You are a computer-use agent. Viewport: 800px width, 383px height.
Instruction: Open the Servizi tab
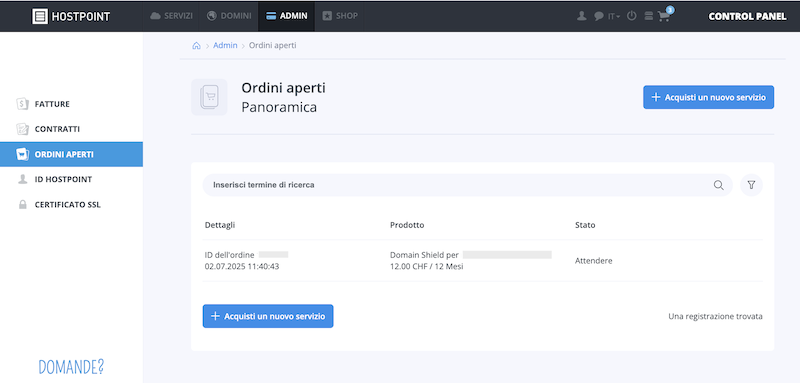(171, 16)
